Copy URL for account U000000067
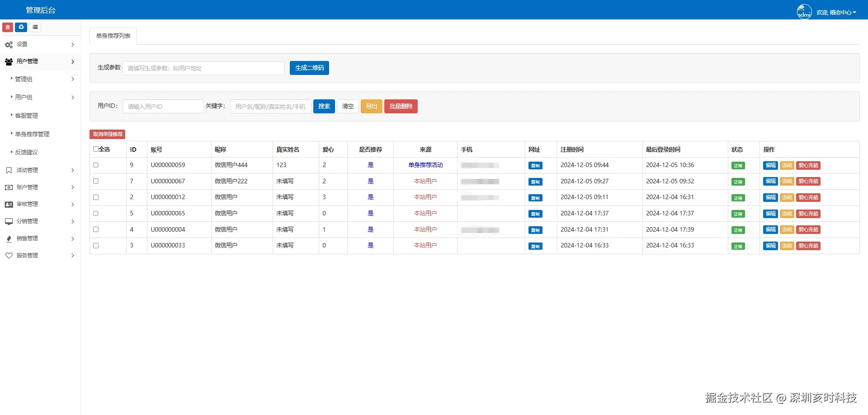The width and height of the screenshot is (868, 415). click(535, 182)
